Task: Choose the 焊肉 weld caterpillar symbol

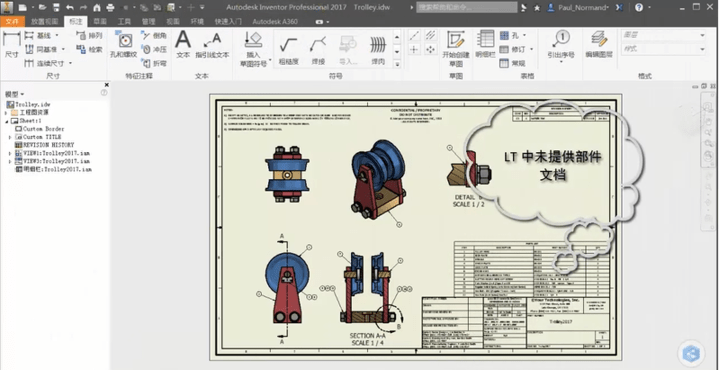Action: 378,50
